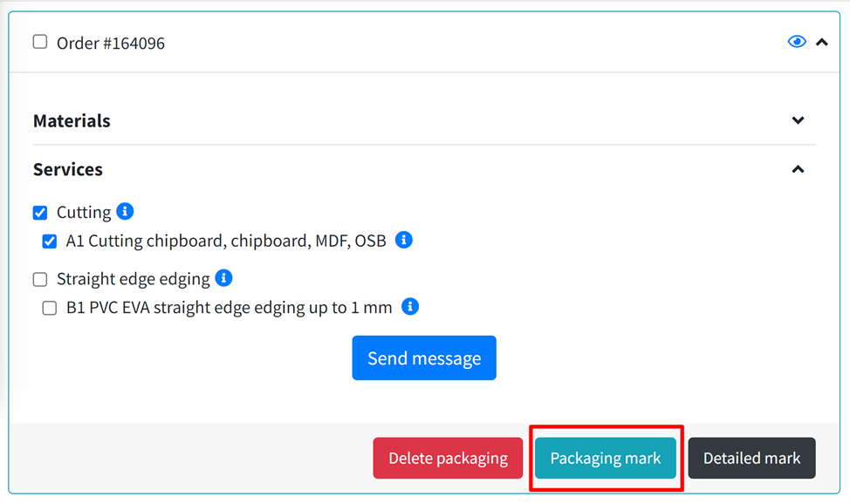
Task: Uncheck the Cutting service
Action: click(39, 211)
